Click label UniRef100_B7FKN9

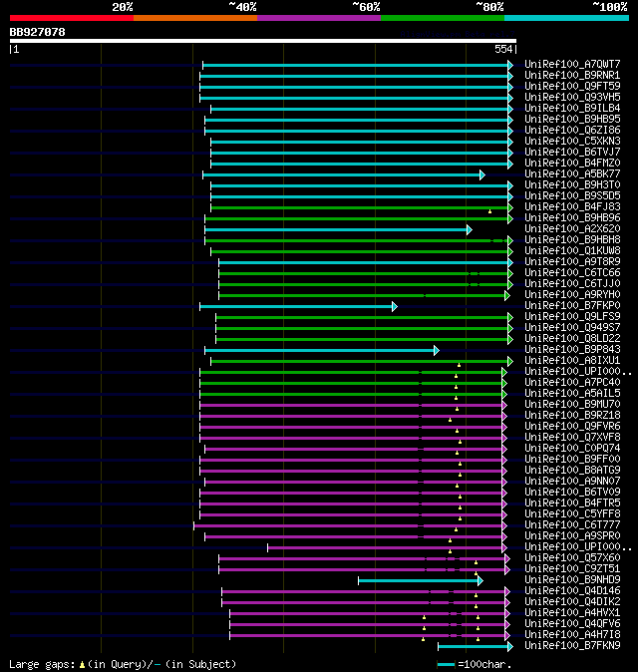point(572,646)
